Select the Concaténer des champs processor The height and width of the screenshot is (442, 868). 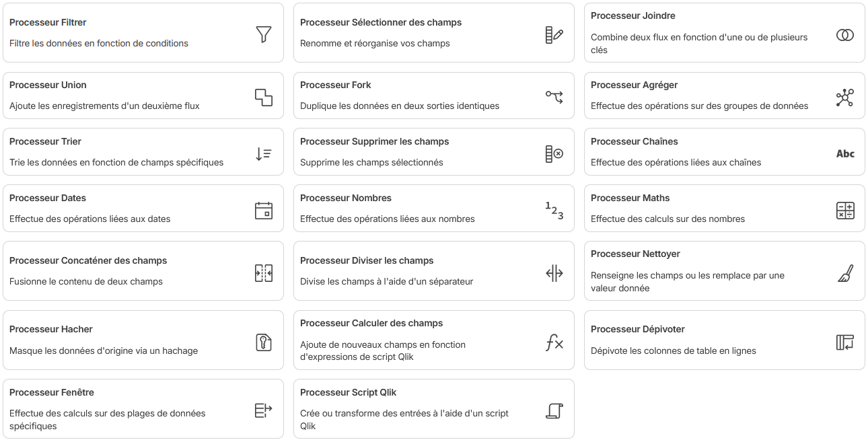click(x=143, y=270)
